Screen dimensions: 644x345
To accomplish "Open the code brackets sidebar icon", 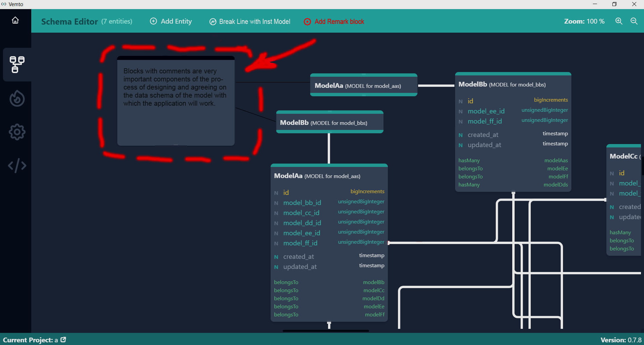I will point(17,166).
